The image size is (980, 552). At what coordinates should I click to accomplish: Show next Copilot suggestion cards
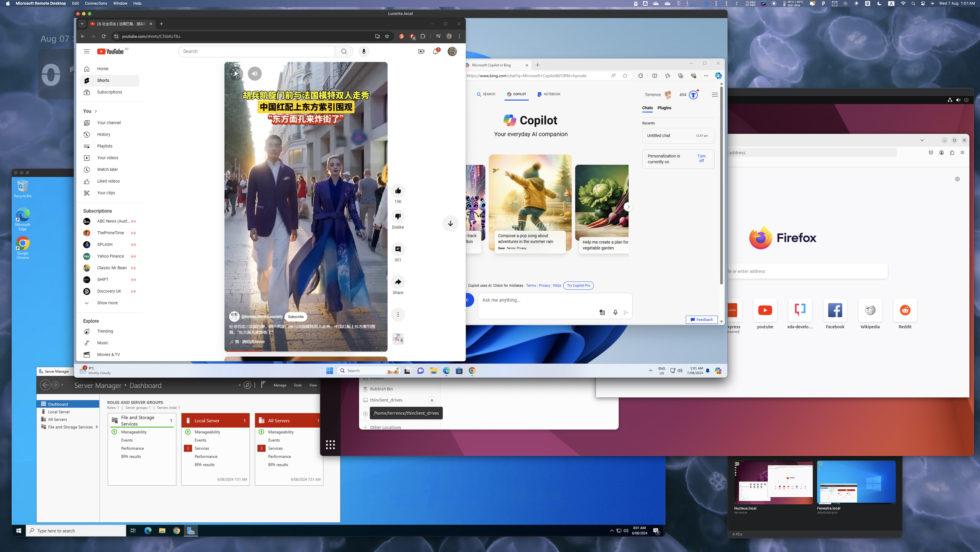(628, 207)
